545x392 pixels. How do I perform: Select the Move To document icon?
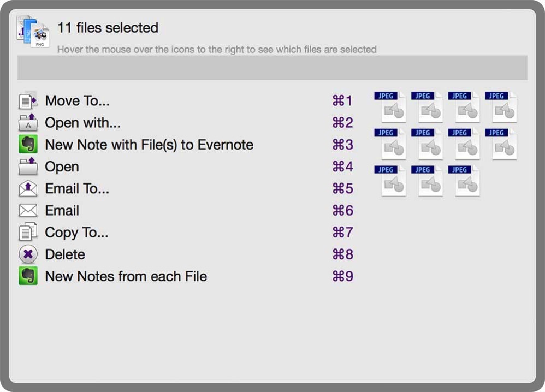click(26, 100)
